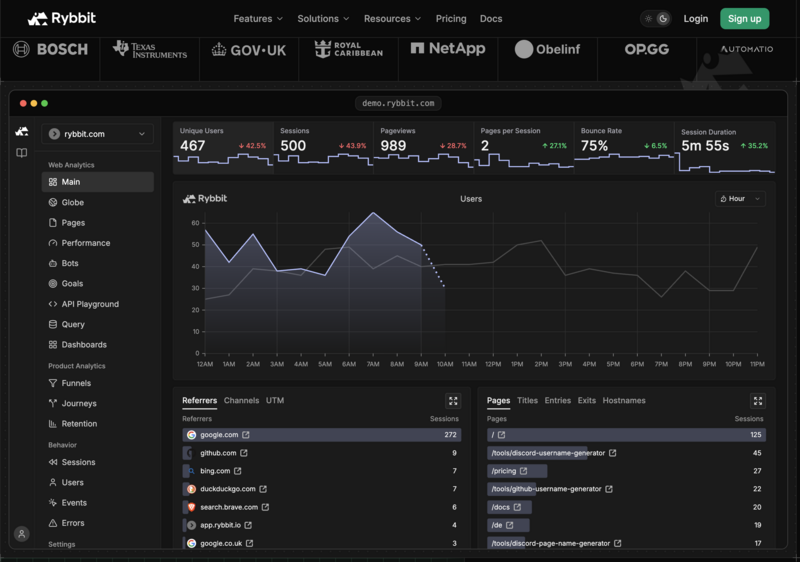Select the Main dashboard item

click(x=97, y=182)
